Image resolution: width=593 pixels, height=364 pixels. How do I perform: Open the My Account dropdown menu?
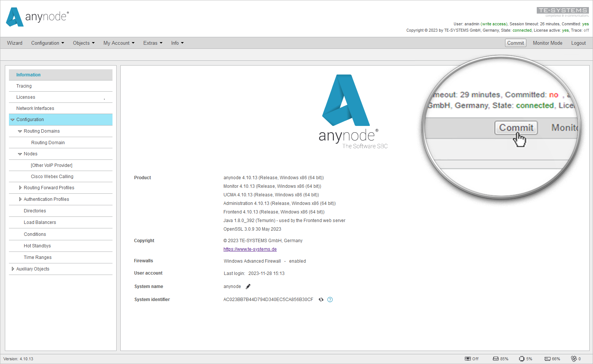(119, 43)
